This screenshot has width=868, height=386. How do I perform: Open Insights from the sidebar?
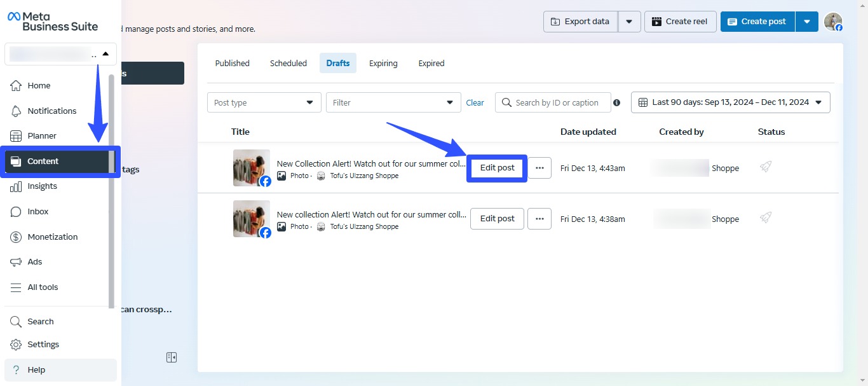(42, 186)
